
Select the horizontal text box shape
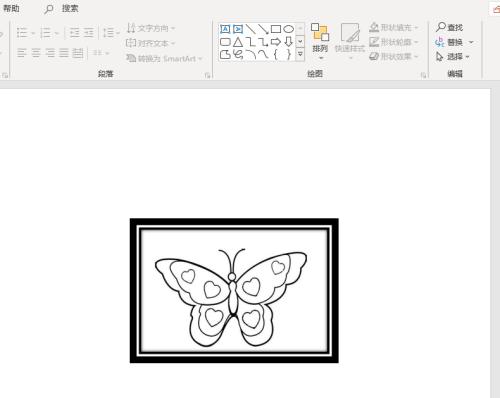click(x=225, y=29)
